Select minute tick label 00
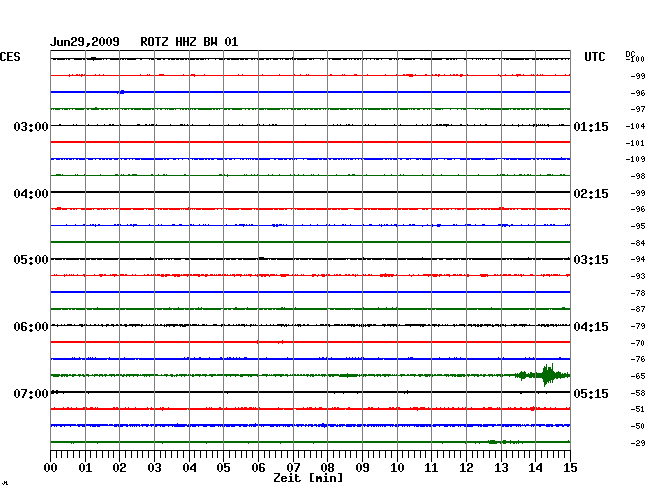Screen dimensions: 650x494 pyautogui.click(x=51, y=468)
